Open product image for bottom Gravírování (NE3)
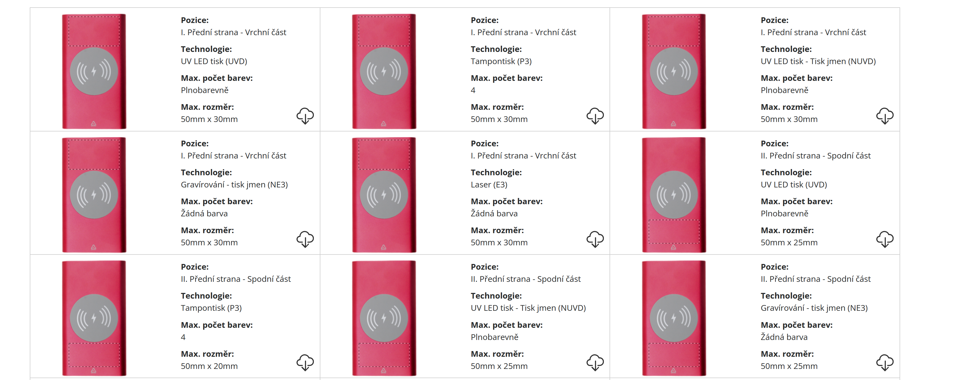The height and width of the screenshot is (380, 980). click(x=674, y=318)
